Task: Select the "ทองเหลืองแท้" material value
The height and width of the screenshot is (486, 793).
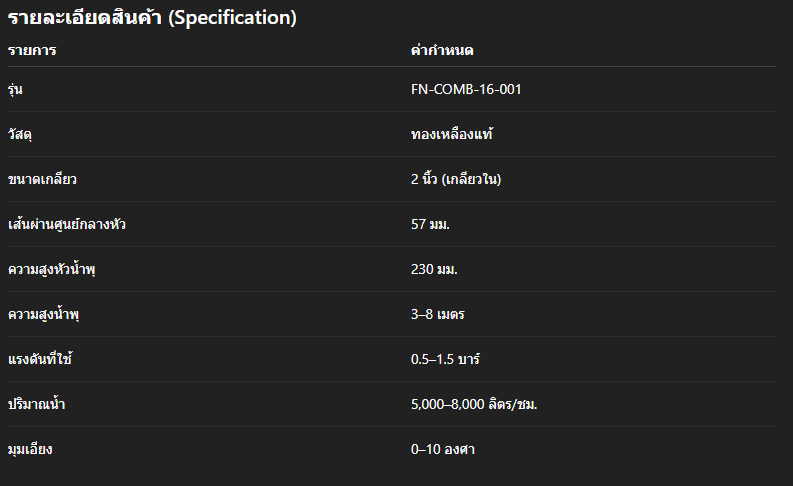Action: 453,134
